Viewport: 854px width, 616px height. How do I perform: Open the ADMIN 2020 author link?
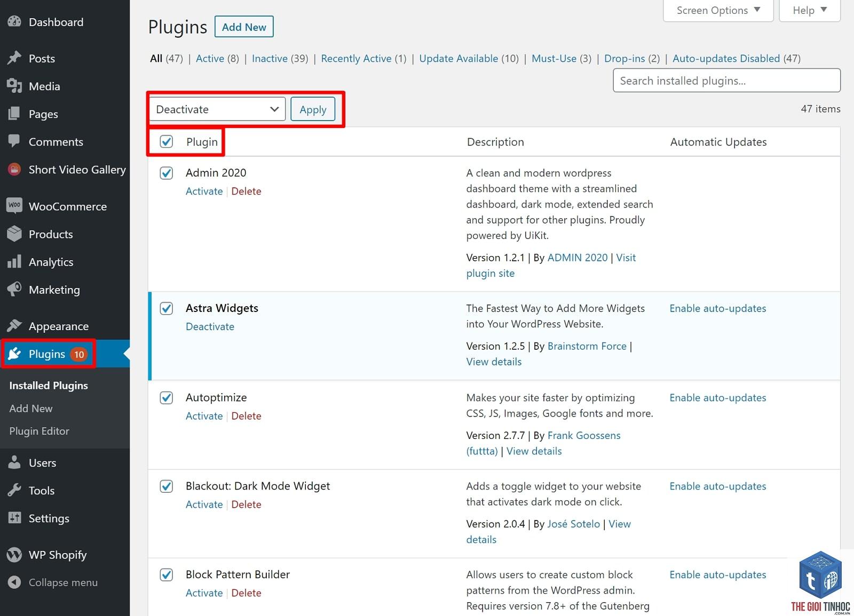pos(578,258)
